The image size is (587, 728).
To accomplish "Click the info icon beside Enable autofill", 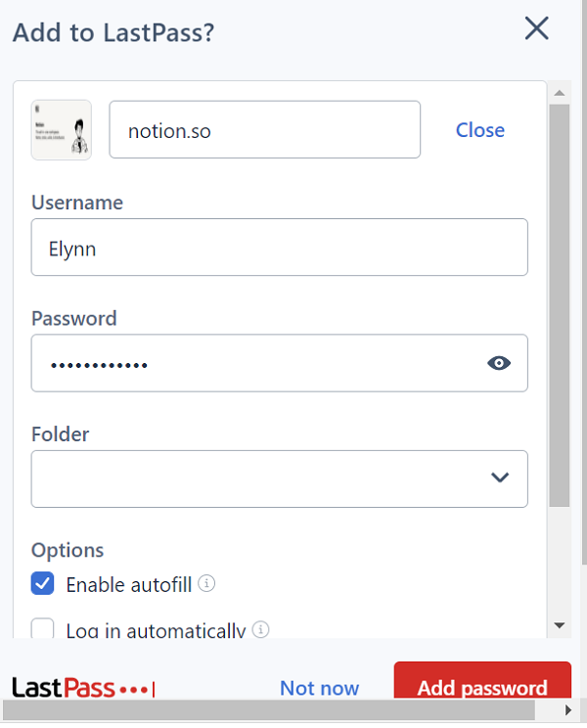I will (x=206, y=583).
